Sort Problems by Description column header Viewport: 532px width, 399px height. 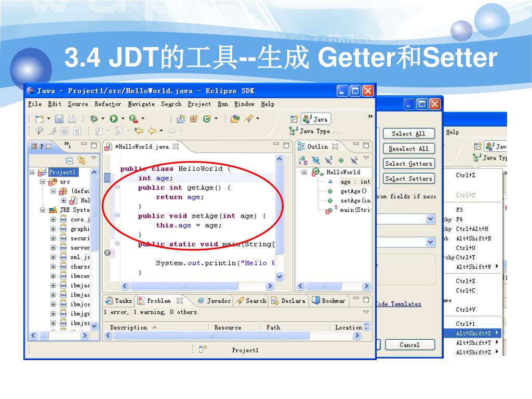[129, 327]
